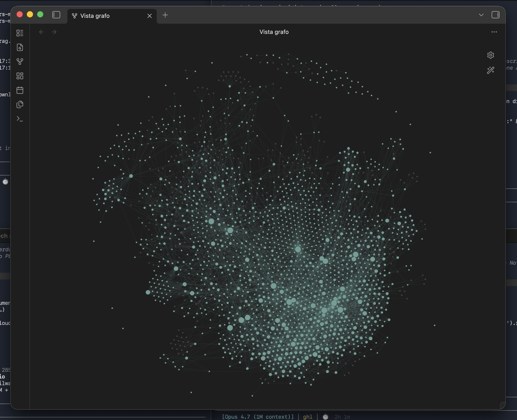This screenshot has width=517, height=420.
Task: Add a new tab
Action: click(165, 15)
